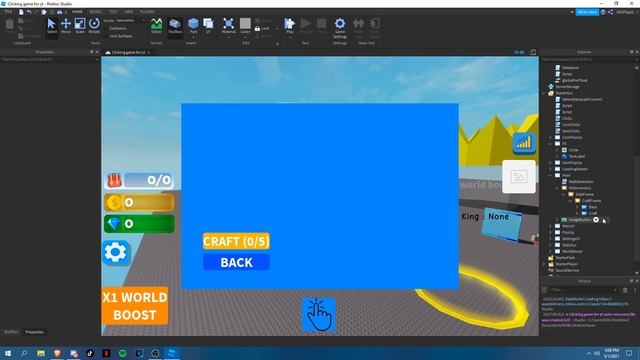Collapse the Main folder in Explorer
This screenshot has width=640, height=360.
coord(551,176)
